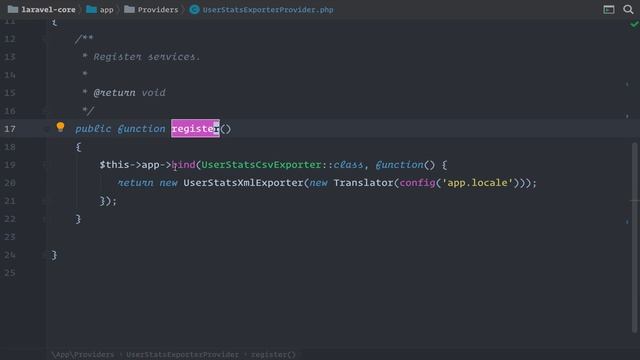640x360 pixels.
Task: Open Search Everywhere magnifier icon
Action: tap(628, 9)
